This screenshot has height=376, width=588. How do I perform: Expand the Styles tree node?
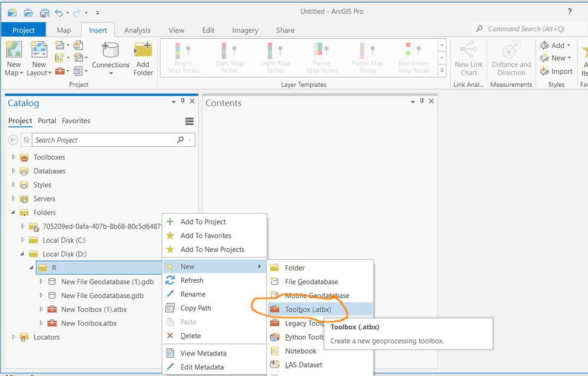click(x=14, y=184)
